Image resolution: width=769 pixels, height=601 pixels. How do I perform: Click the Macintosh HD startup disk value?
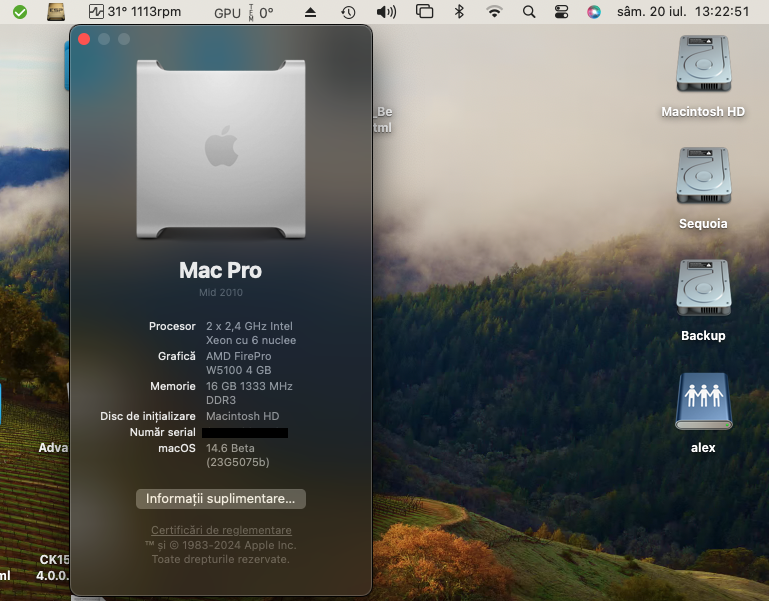tap(243, 416)
